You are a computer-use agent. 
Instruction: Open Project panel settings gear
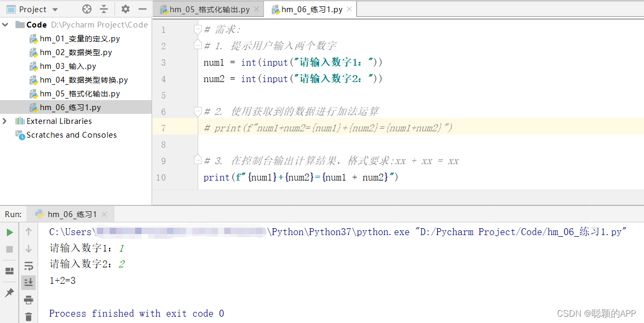125,9
